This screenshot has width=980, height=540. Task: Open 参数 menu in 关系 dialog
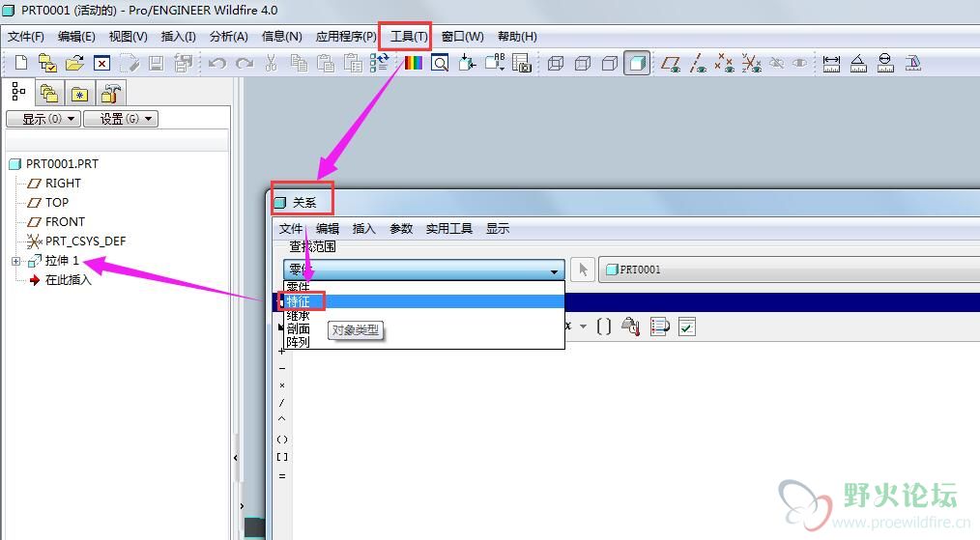click(401, 229)
